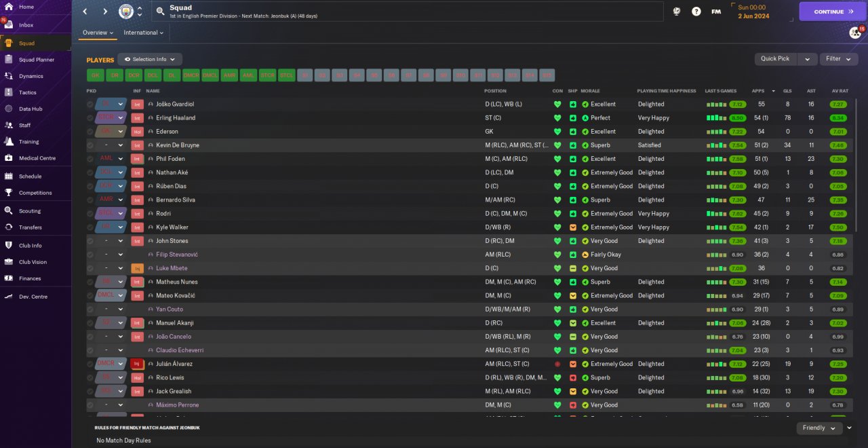Viewport: 868px width, 448px height.
Task: Toggle pick circle for John Stones
Action: (90, 241)
